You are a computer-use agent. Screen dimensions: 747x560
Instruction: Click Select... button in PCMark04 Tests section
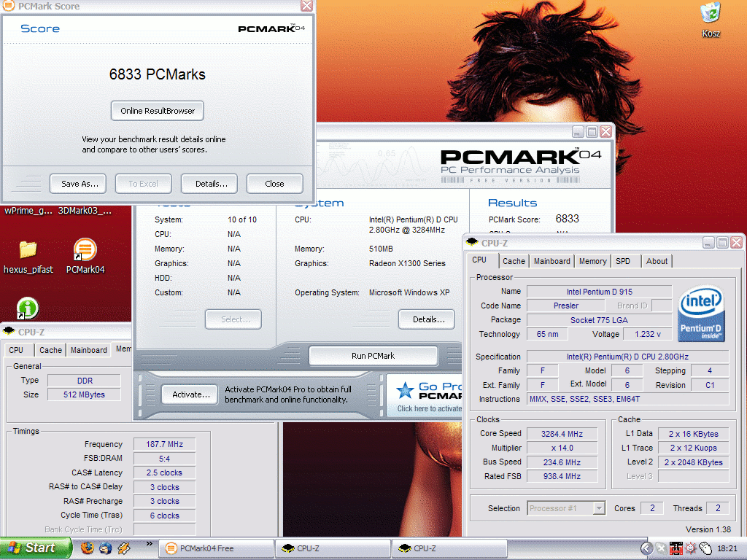tap(233, 319)
